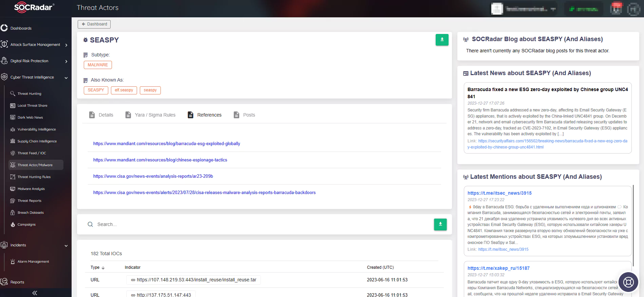
Task: Click Breach Datasets icon
Action: coord(13,212)
